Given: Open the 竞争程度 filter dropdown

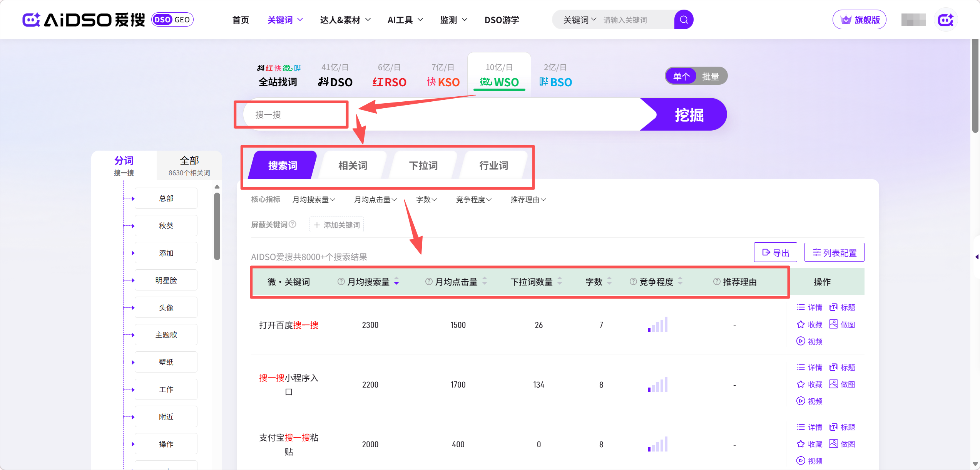Looking at the screenshot, I should [473, 200].
